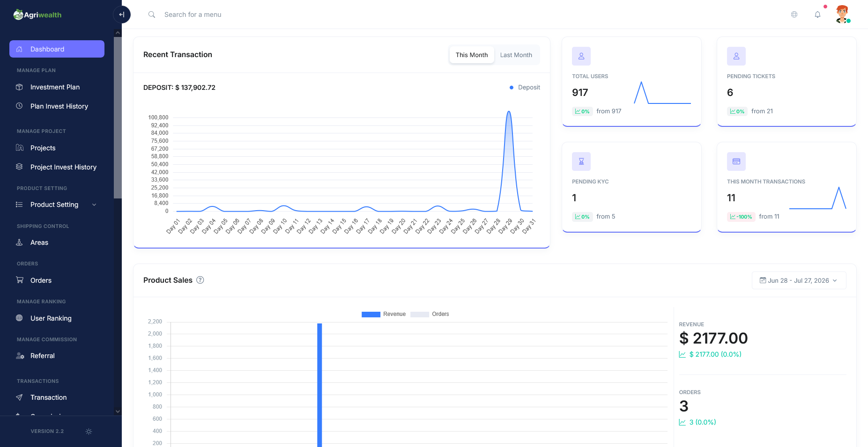The width and height of the screenshot is (868, 447).
Task: Collapse the sidebar with the arrow button
Action: click(x=122, y=15)
